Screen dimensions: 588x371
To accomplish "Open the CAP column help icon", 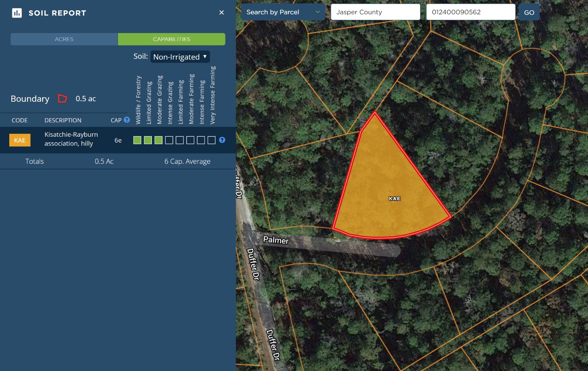I will tap(127, 120).
